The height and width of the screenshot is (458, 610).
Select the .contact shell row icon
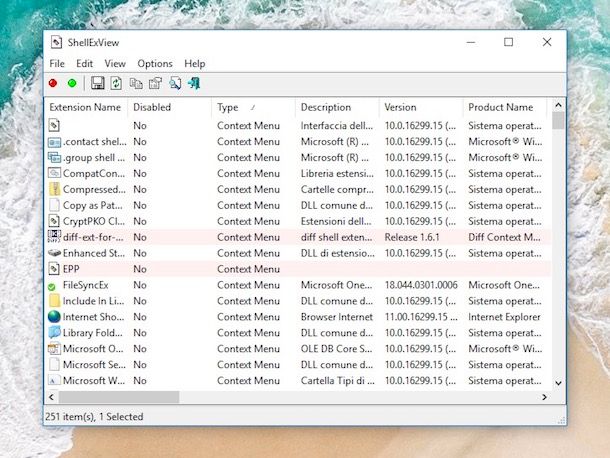click(x=54, y=142)
